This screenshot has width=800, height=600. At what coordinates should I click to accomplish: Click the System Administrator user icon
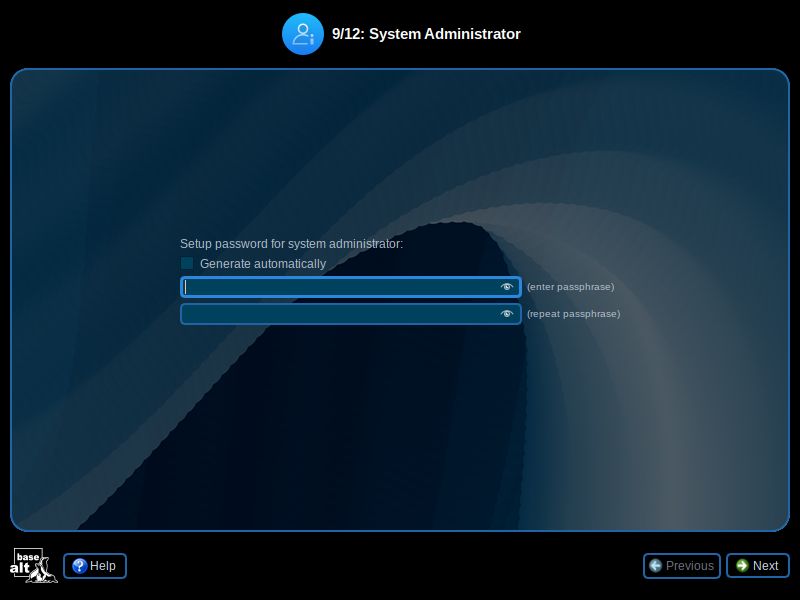click(x=303, y=34)
